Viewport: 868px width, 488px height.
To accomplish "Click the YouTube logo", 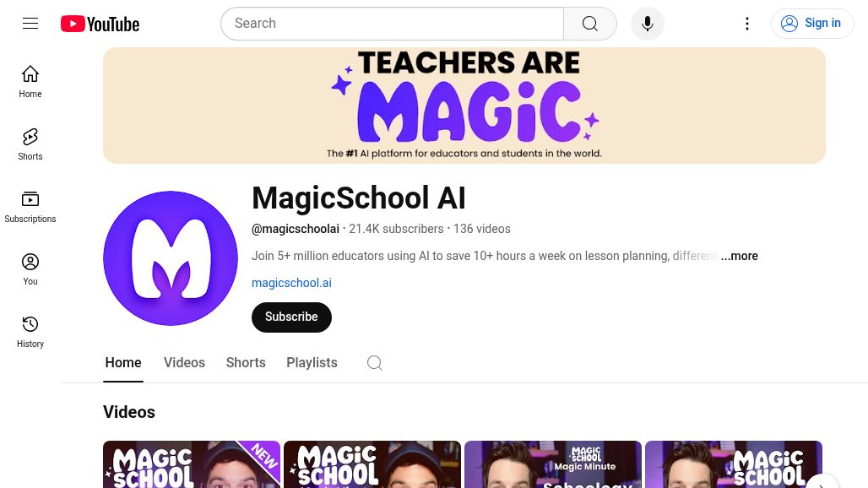I will [x=100, y=24].
